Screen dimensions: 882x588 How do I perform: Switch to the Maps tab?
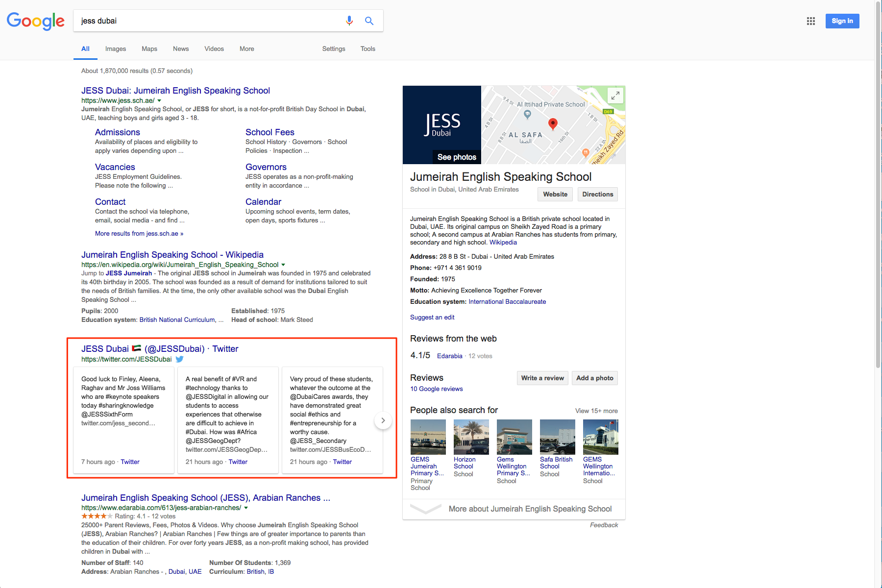point(149,49)
